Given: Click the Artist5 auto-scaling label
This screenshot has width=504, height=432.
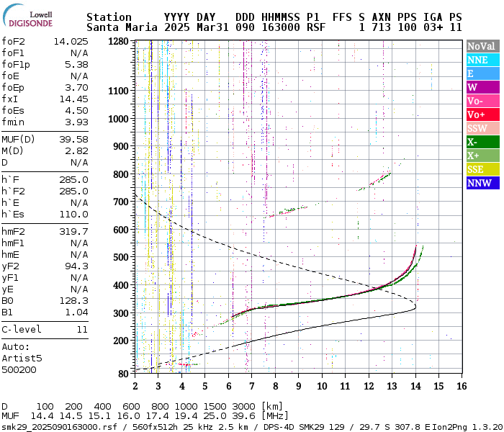Looking at the screenshot, I should (x=22, y=357).
